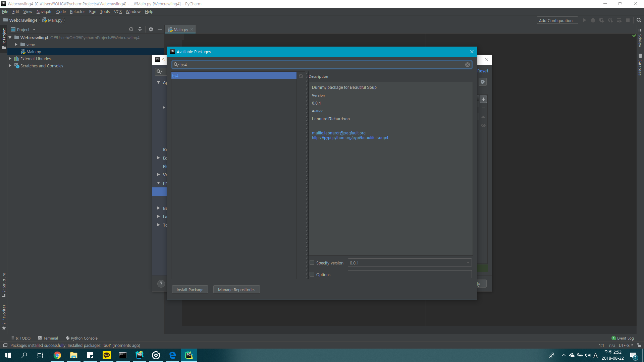Viewport: 644px width, 362px height.
Task: Click Windows search icon on taskbar
Action: coord(24,355)
